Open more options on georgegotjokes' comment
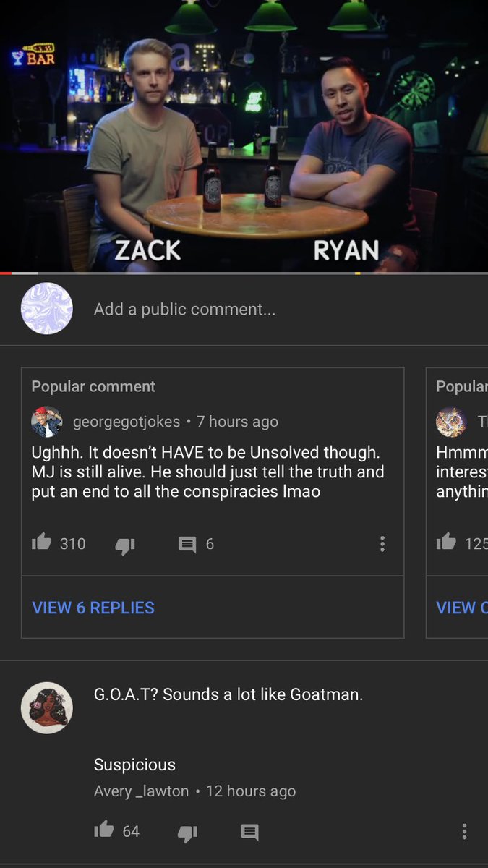 tap(382, 544)
